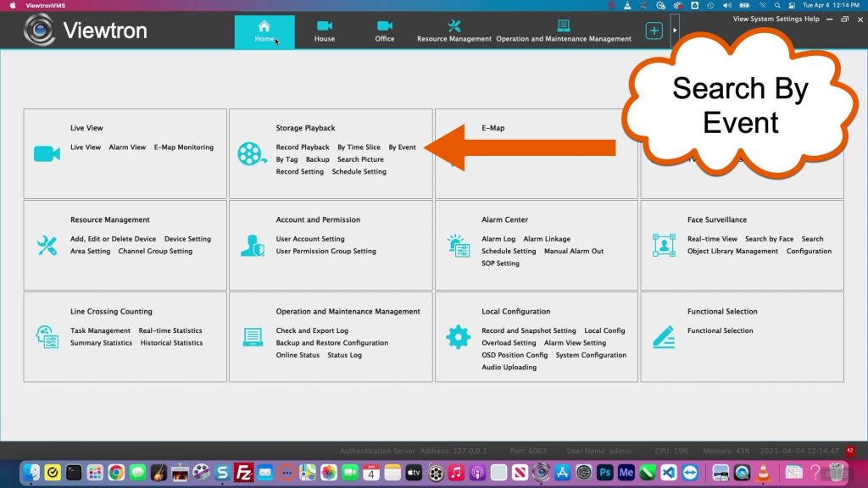Open the Task Management link
Viewport: 868px width, 488px height.
(100, 331)
